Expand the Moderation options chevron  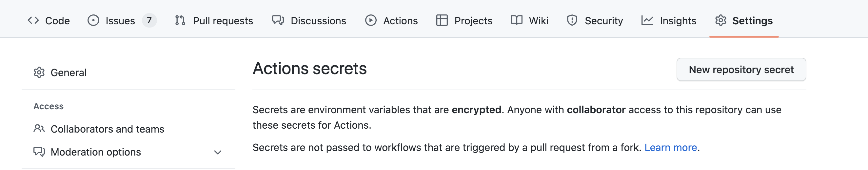(218, 153)
